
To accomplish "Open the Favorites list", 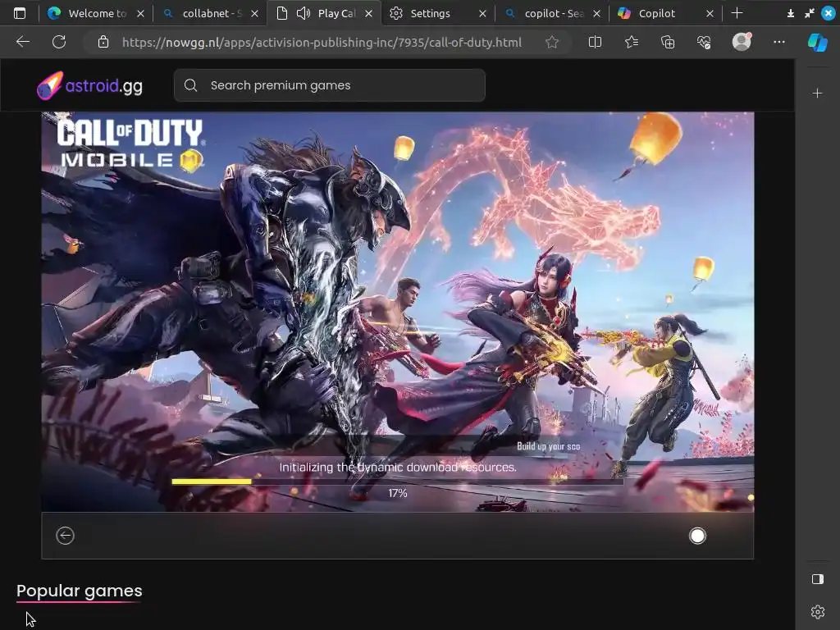I will pos(632,42).
